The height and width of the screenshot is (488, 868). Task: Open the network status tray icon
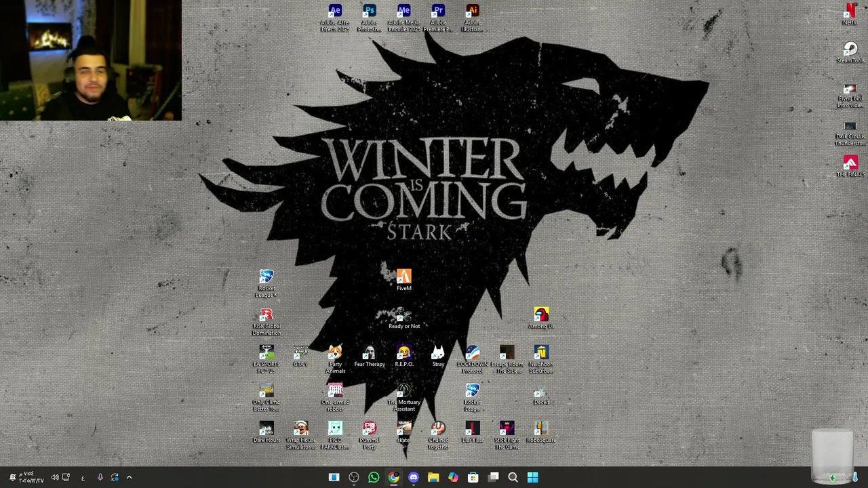66,478
